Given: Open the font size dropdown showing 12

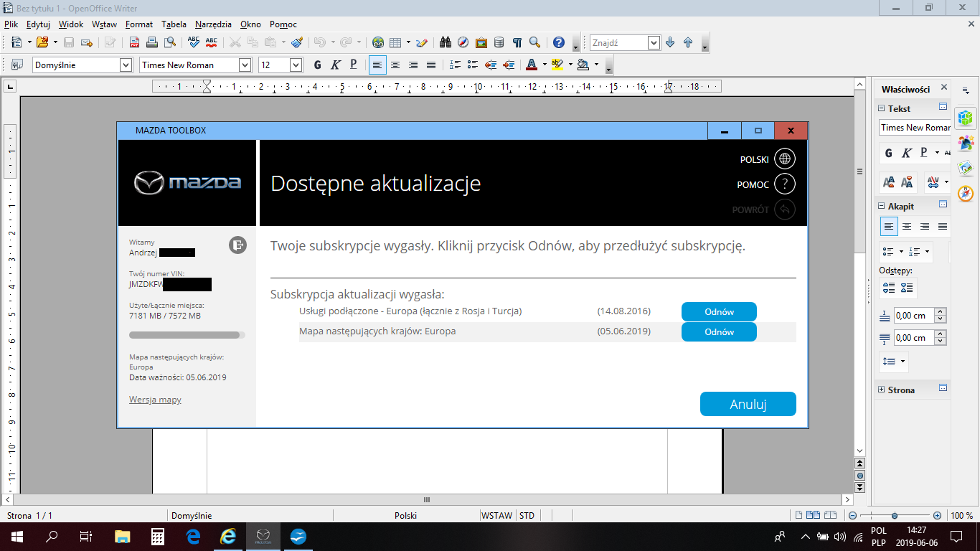Looking at the screenshot, I should (296, 65).
